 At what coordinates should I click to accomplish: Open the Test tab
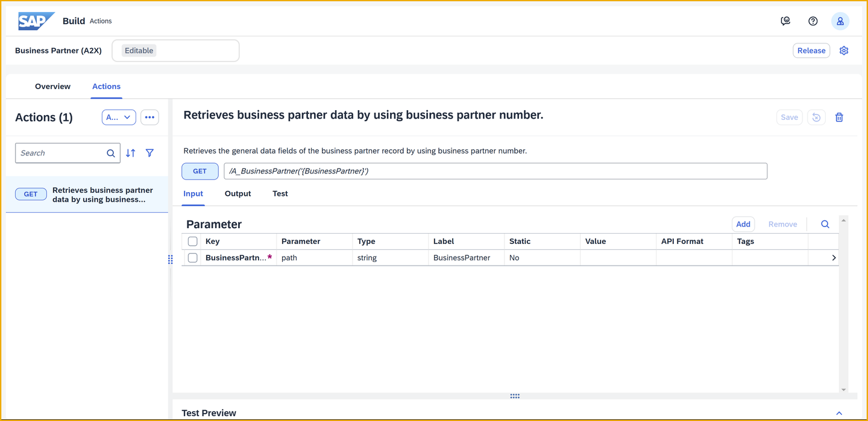coord(280,194)
